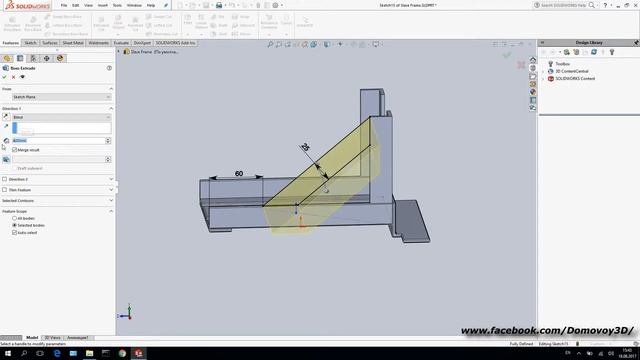Viewport: 640px width, 360px height.
Task: Open the ConfigurationManager tab icon
Action: (33, 58)
